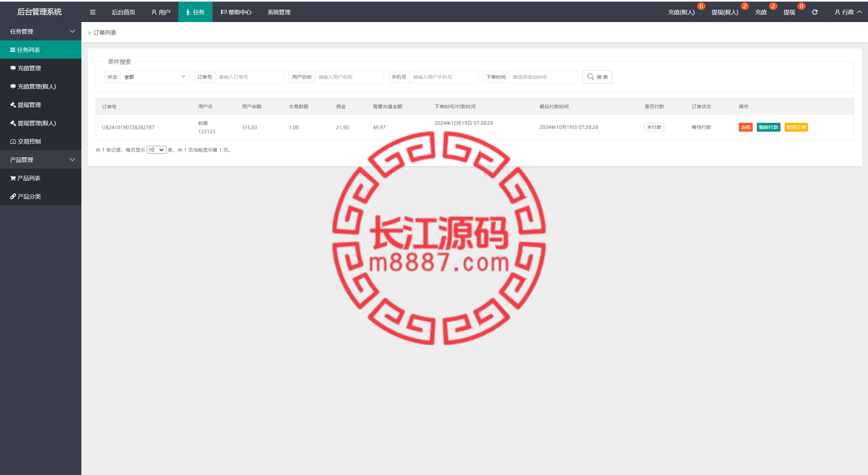
Task: Click the red 冻结 button
Action: point(746,127)
